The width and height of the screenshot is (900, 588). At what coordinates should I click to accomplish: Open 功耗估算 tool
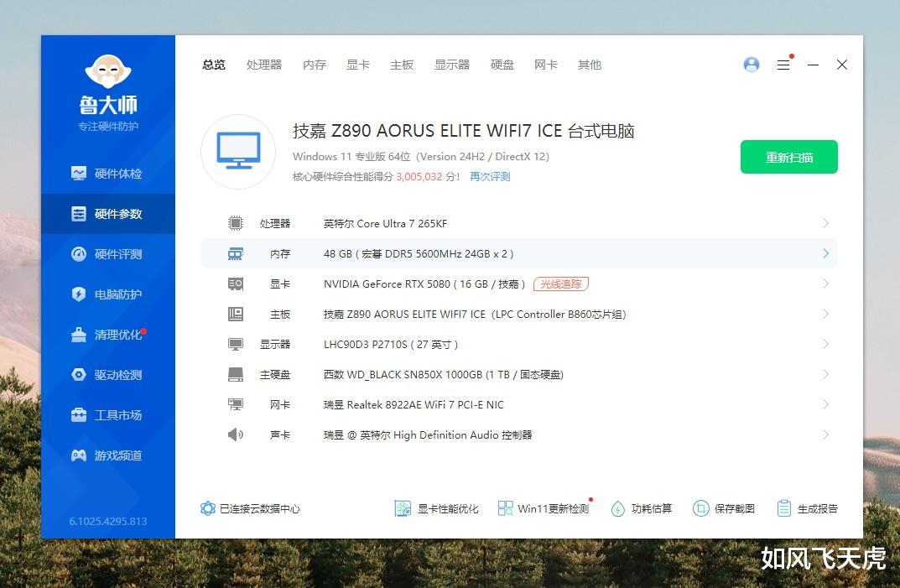(x=641, y=509)
